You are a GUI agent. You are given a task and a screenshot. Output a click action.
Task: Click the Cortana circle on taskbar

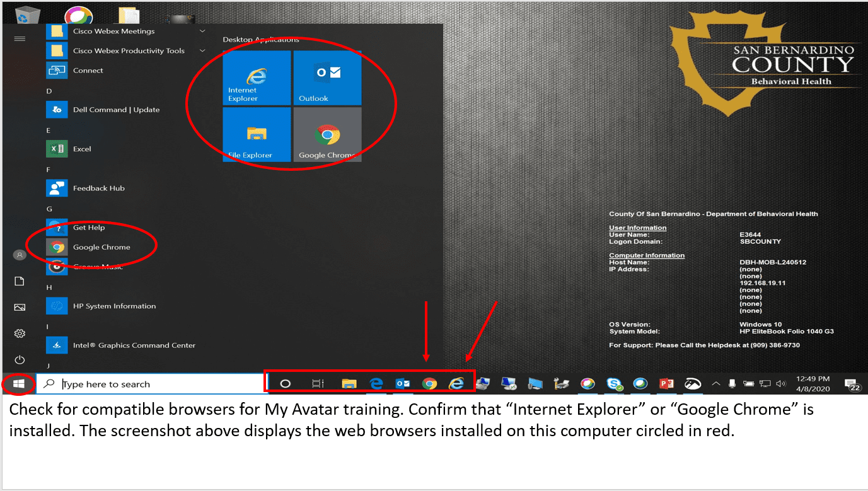click(285, 384)
